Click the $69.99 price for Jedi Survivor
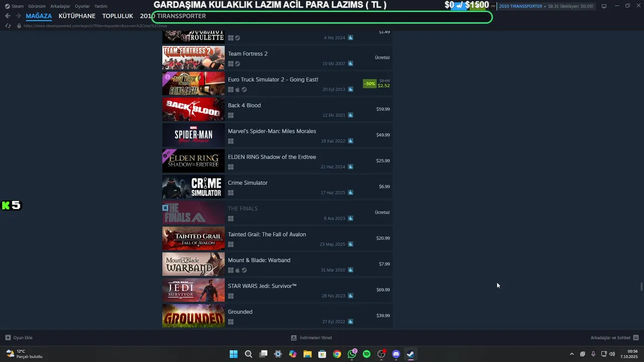Screen dimensions: 644x362 [x=383, y=290]
